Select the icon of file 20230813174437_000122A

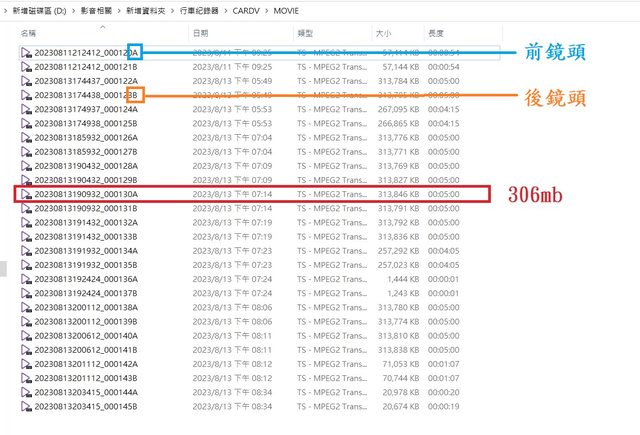26,80
